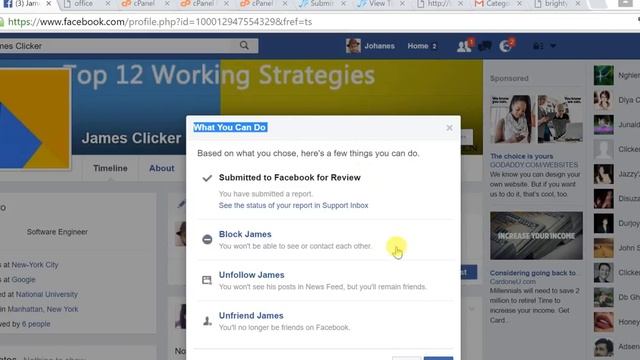Viewport: 640px width, 360px height.
Task: Click the unfollow feed icon
Action: coord(207,280)
